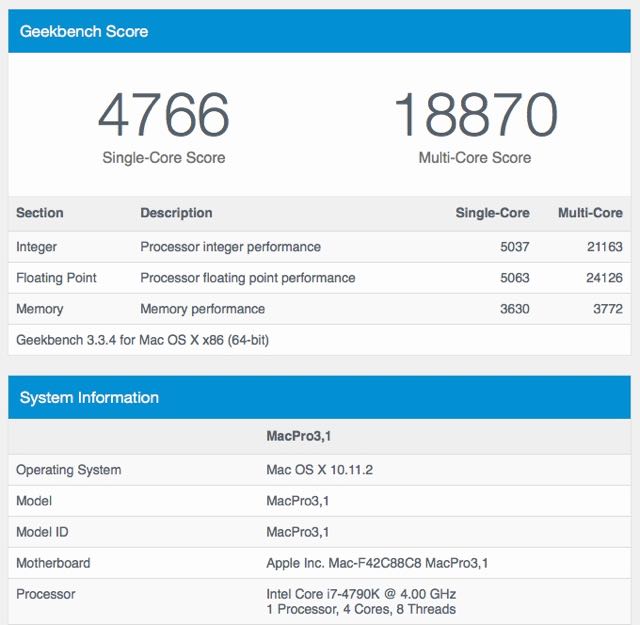Select the Model row label
640x625 pixels.
tap(34, 500)
